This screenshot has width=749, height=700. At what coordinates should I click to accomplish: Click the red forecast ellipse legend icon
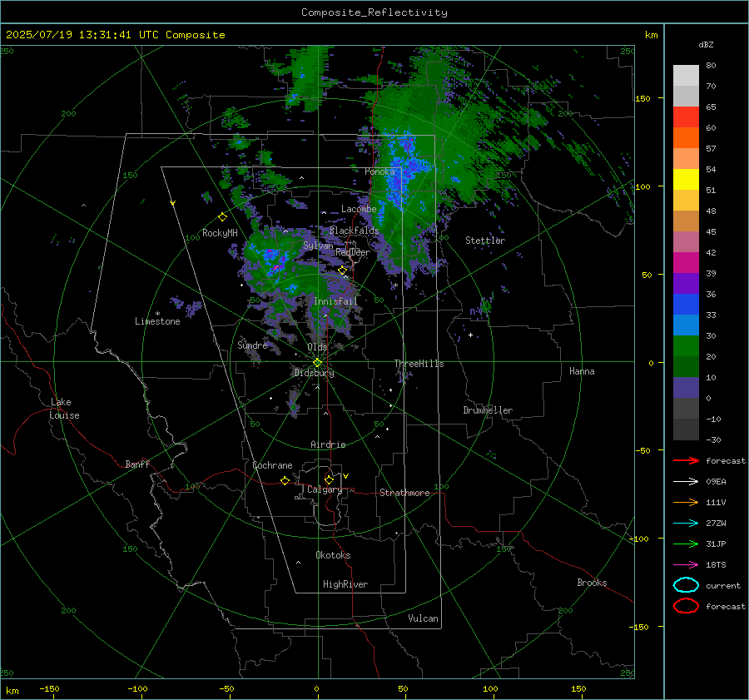[x=686, y=606]
